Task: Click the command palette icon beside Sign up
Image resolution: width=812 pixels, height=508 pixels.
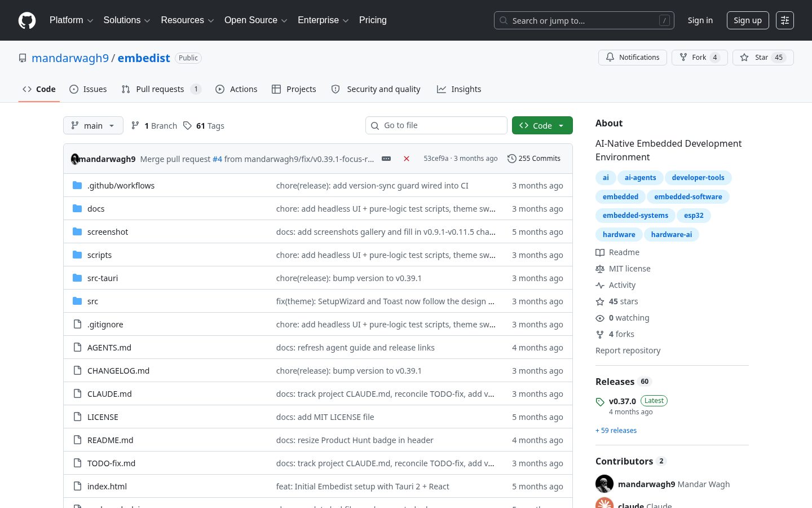Action: click(x=785, y=20)
